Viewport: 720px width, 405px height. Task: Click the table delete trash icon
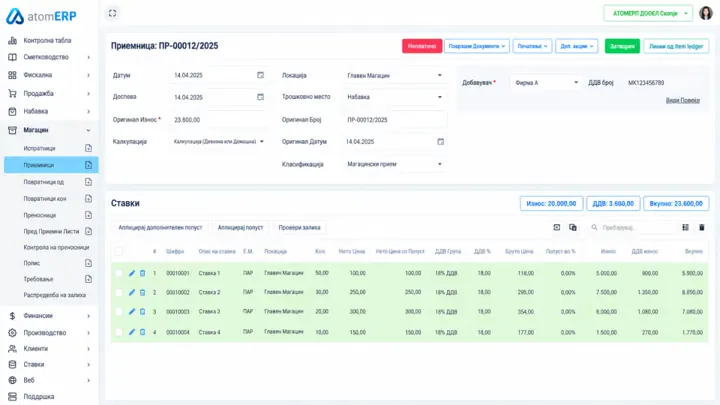tap(702, 227)
